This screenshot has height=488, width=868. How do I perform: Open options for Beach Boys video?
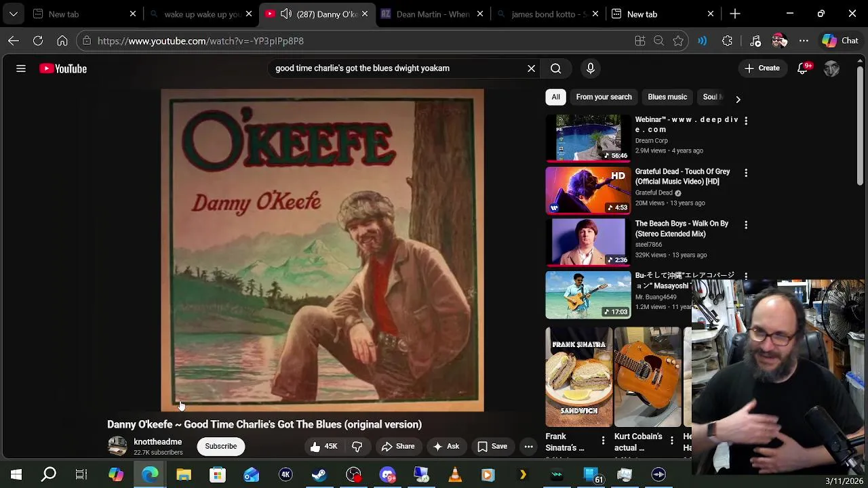(746, 225)
